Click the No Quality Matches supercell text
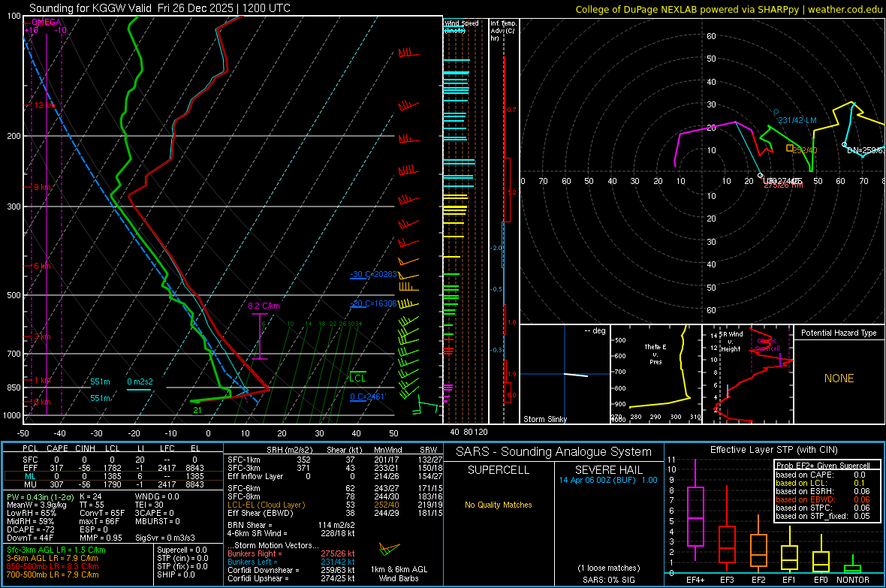Viewport: 886px width, 588px height. [x=499, y=505]
